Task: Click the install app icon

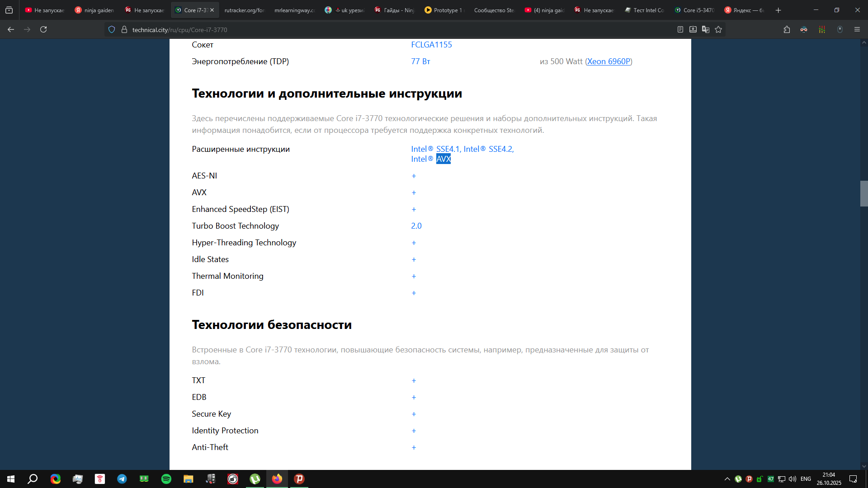Action: pos(693,29)
